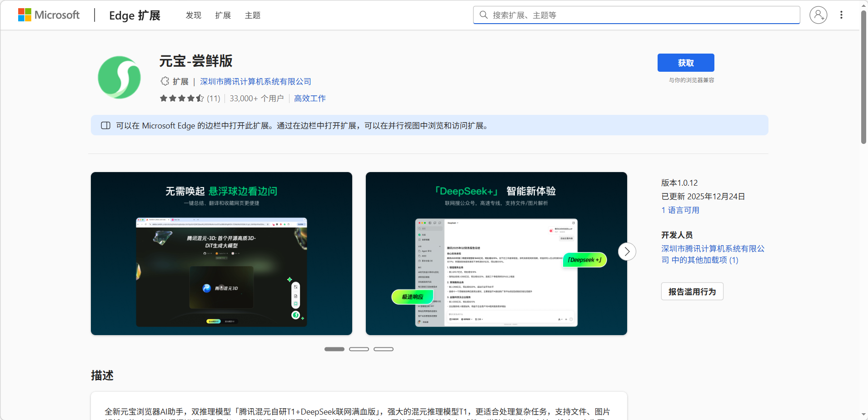Open the 高效工作 category link
Viewport: 868px width, 420px height.
click(x=309, y=99)
